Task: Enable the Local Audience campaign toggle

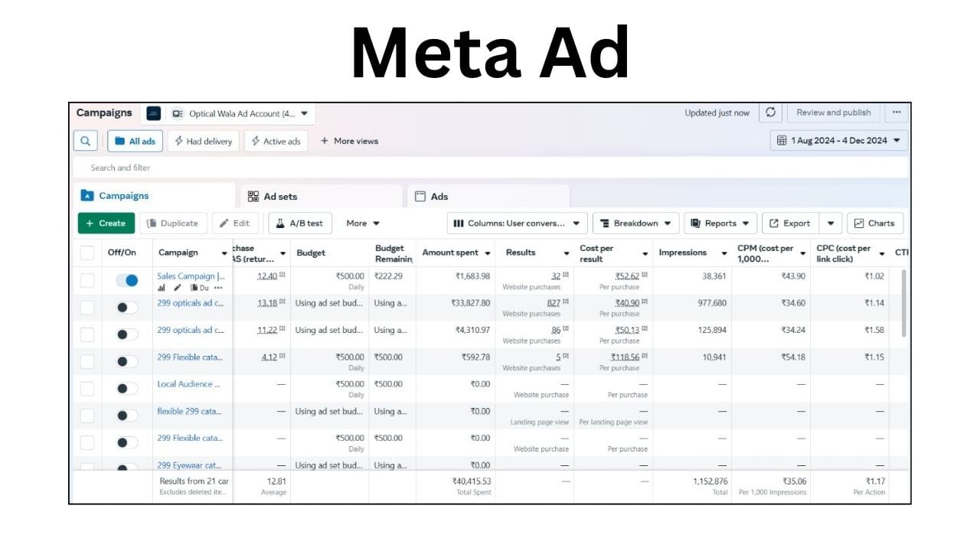Action: point(127,389)
